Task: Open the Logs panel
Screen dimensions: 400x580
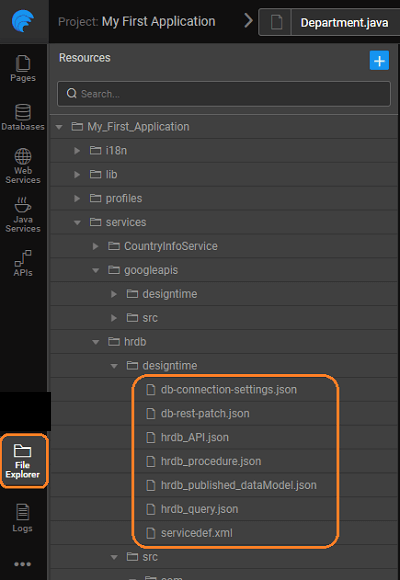Action: (x=23, y=518)
